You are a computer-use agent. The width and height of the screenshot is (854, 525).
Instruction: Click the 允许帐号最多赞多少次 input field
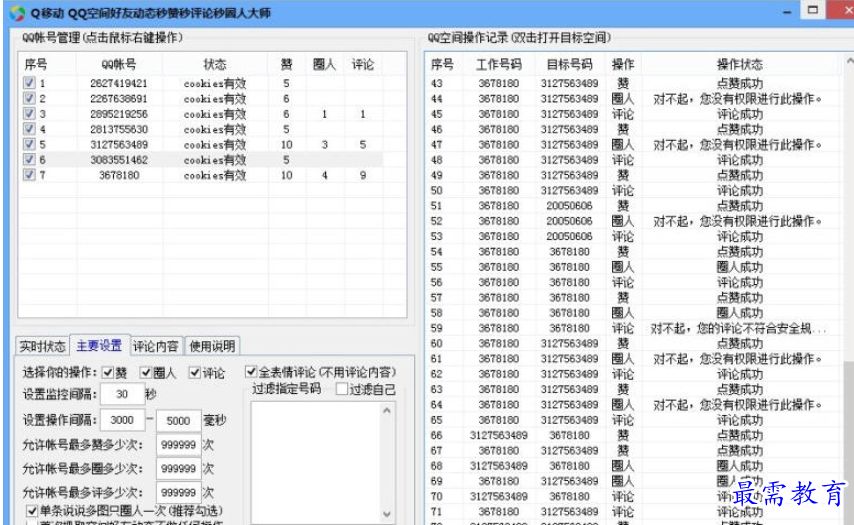tap(178, 445)
